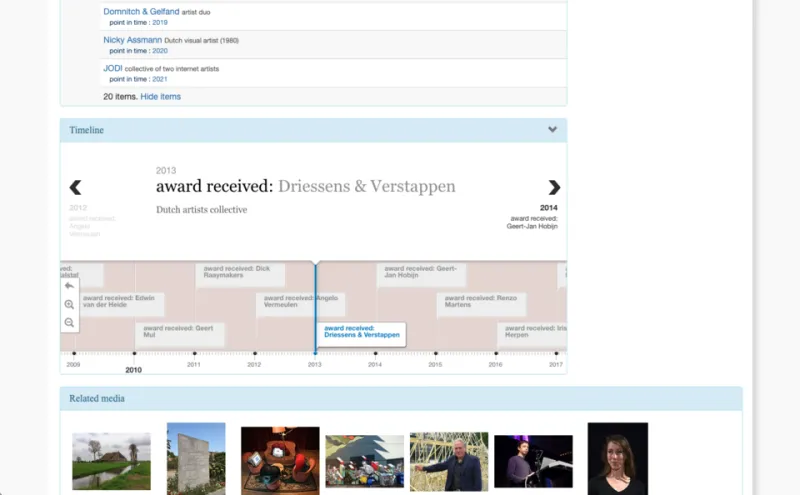
Task: Zoom out the timeline with magnifier minus
Action: pyautogui.click(x=69, y=323)
